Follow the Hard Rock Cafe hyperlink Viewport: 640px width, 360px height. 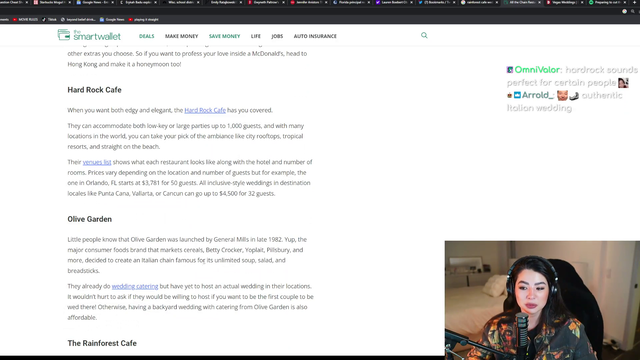point(205,110)
